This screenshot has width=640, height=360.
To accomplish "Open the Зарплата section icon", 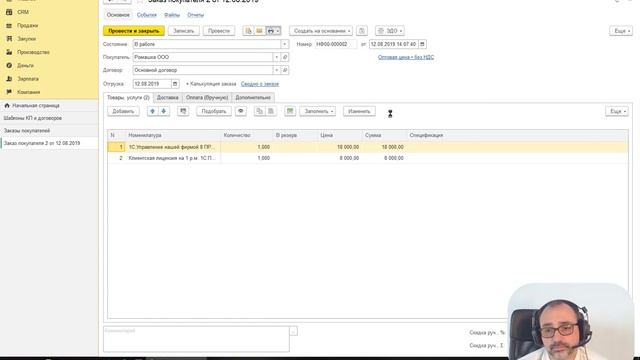I will click(9, 79).
